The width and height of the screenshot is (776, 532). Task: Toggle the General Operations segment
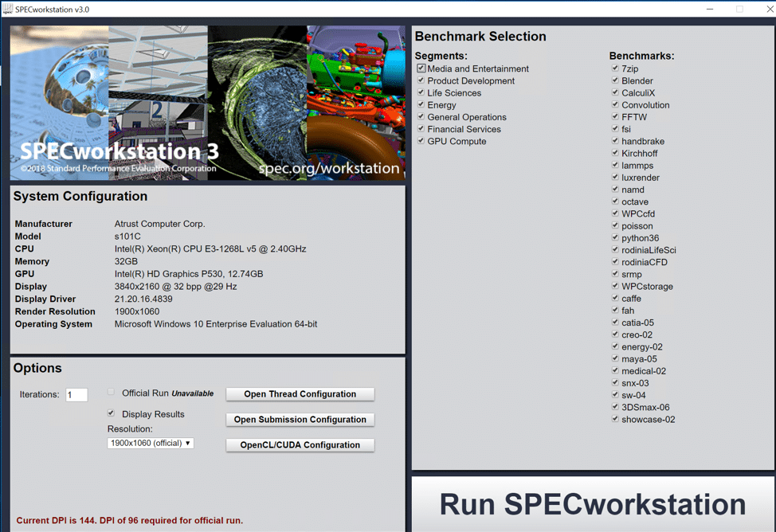[421, 117]
